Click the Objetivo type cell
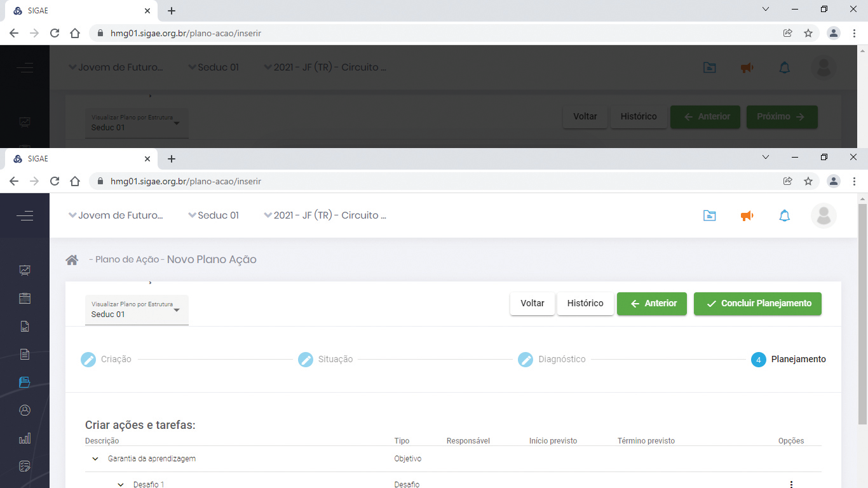Screen dimensions: 868x488 tap(408, 459)
